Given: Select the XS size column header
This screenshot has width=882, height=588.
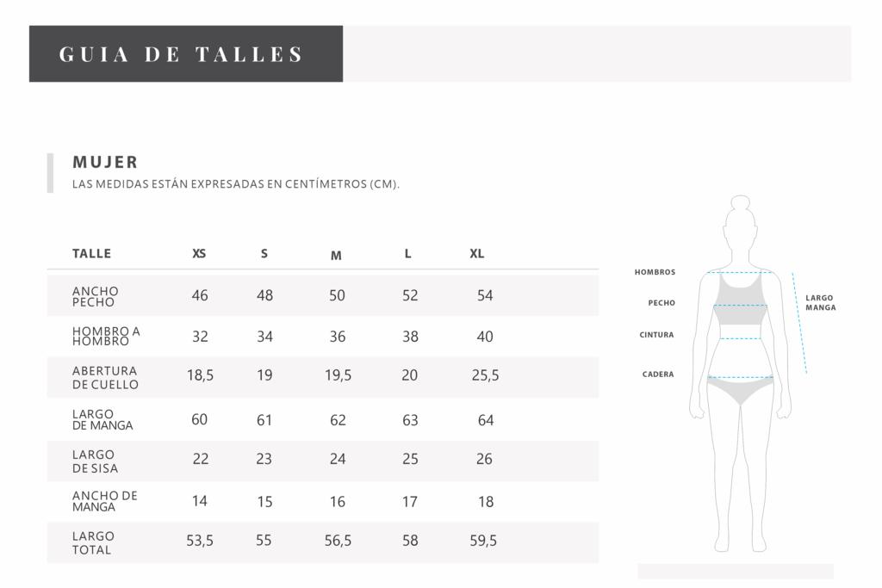Looking at the screenshot, I should coord(199,253).
